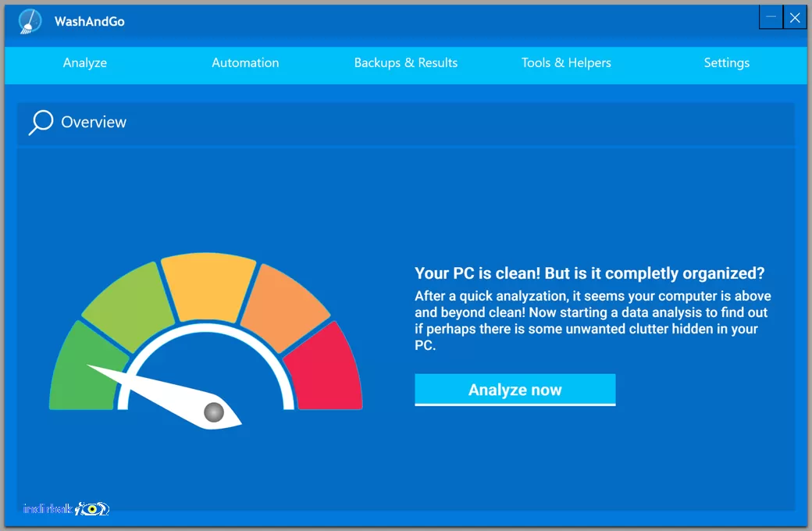Click the 'Your PC is clean!' headline
Image resolution: width=812 pixels, height=531 pixels.
click(x=589, y=273)
